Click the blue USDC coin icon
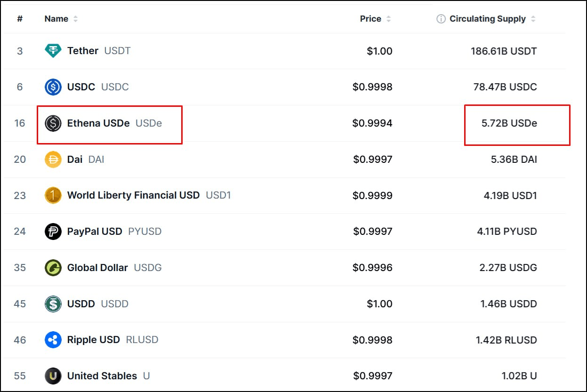The height and width of the screenshot is (392, 587). (53, 87)
